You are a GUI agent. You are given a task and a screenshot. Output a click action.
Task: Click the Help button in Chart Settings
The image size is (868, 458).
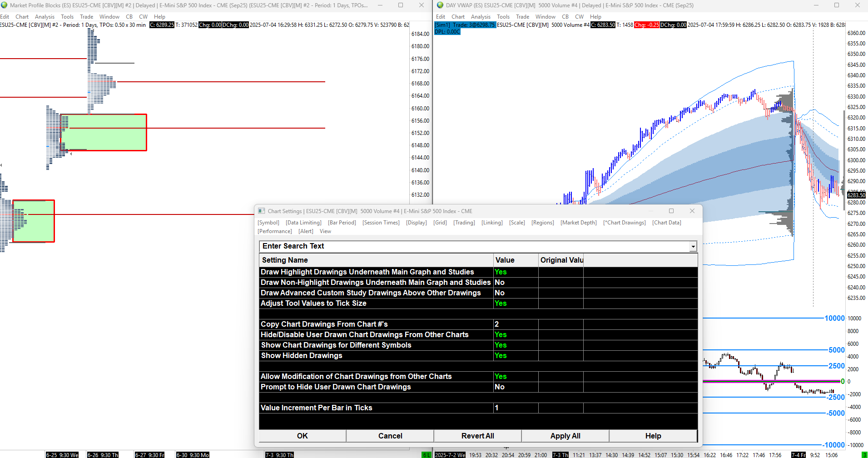[653, 436]
